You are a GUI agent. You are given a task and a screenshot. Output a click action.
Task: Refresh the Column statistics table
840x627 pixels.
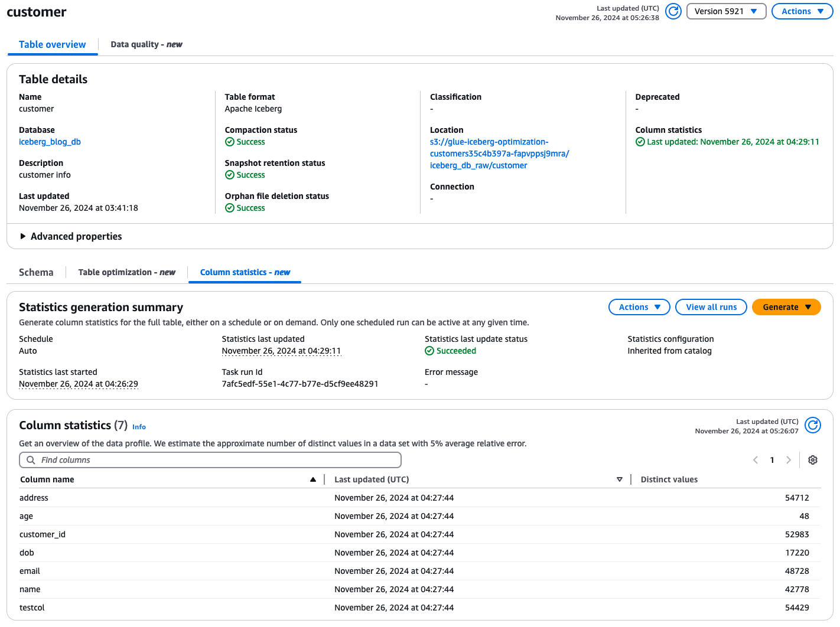(x=813, y=425)
